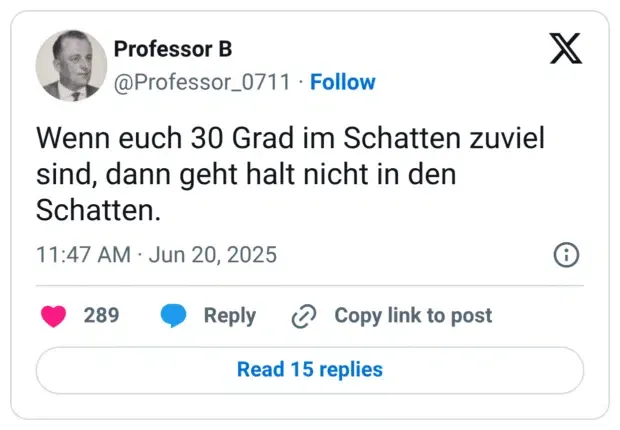Click the final word 'Schatten.' in tweet
This screenshot has width=620, height=430.
point(98,211)
